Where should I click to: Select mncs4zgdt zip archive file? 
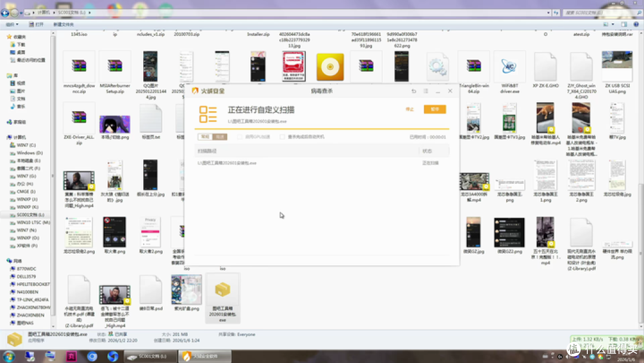pyautogui.click(x=79, y=73)
